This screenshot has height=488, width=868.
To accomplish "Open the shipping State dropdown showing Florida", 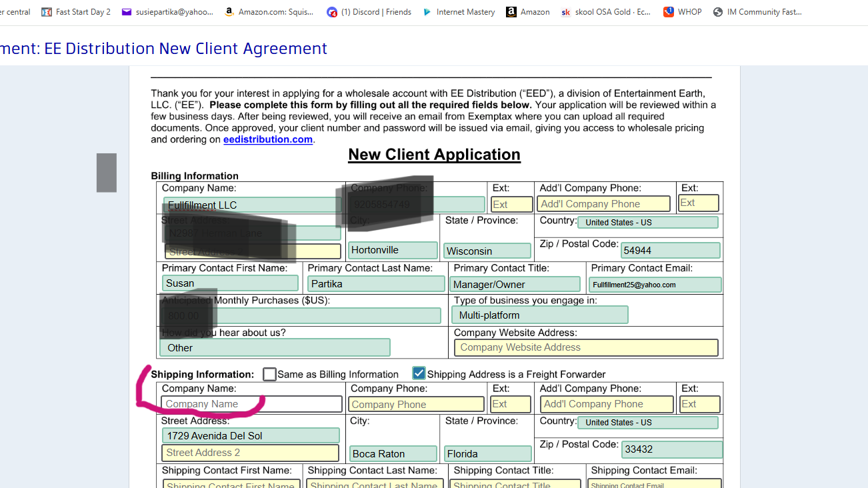I will pyautogui.click(x=488, y=453).
